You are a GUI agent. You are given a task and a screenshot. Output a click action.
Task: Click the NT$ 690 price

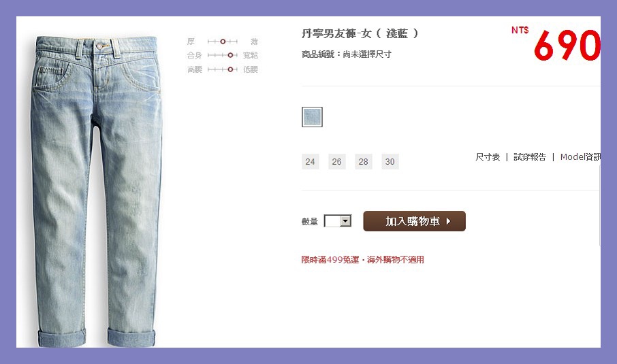(556, 44)
